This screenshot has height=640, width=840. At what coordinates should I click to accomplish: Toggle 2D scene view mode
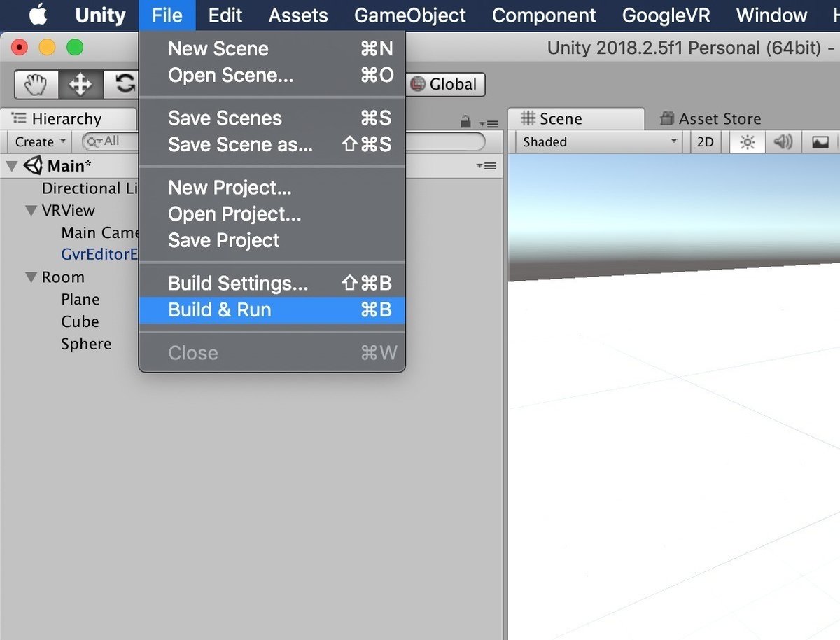click(706, 142)
